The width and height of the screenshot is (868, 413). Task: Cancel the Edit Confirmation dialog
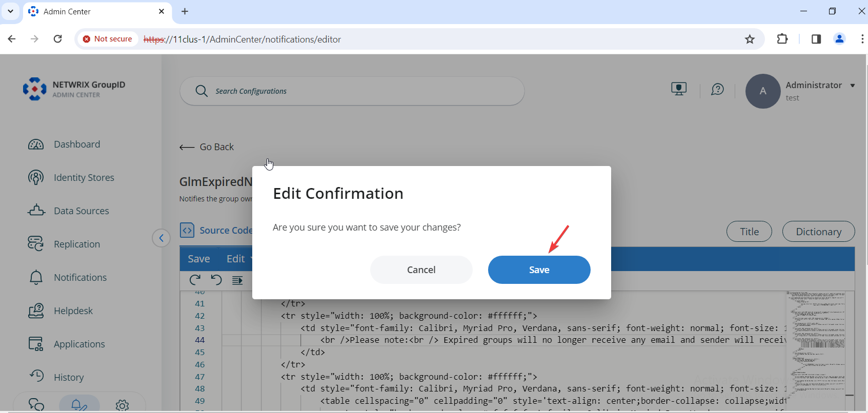tap(421, 270)
